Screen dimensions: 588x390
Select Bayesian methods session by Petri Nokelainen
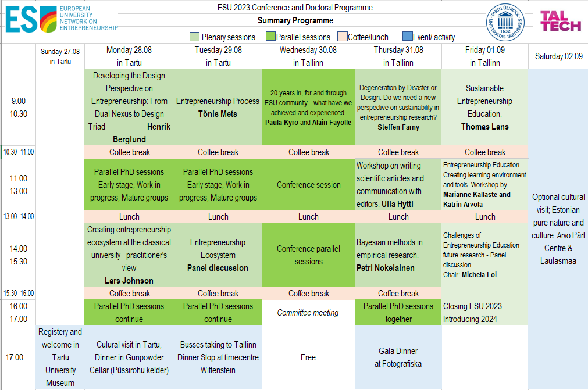tap(398, 255)
